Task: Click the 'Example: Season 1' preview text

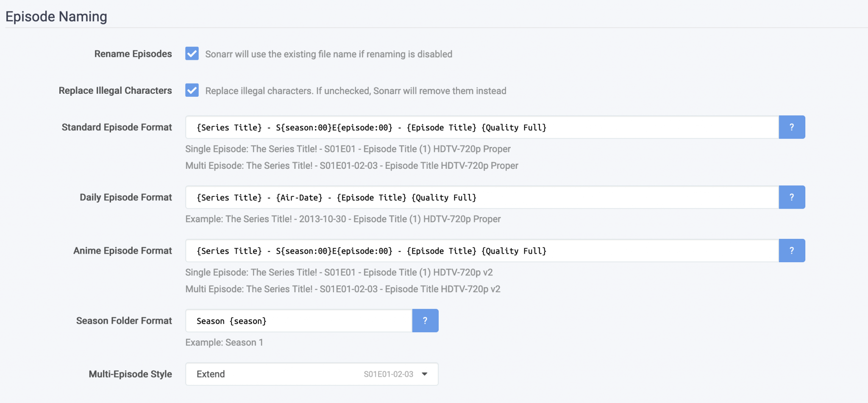Action: click(x=224, y=342)
